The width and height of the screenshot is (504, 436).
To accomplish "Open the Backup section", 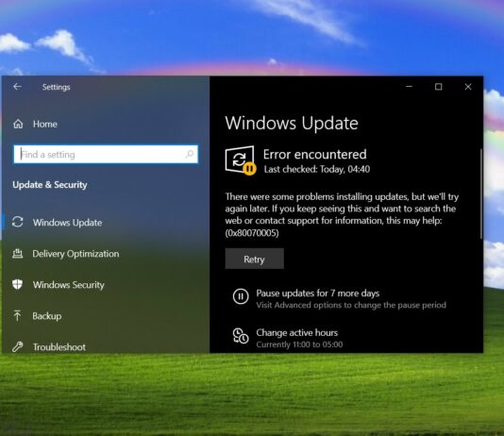I will 47,316.
